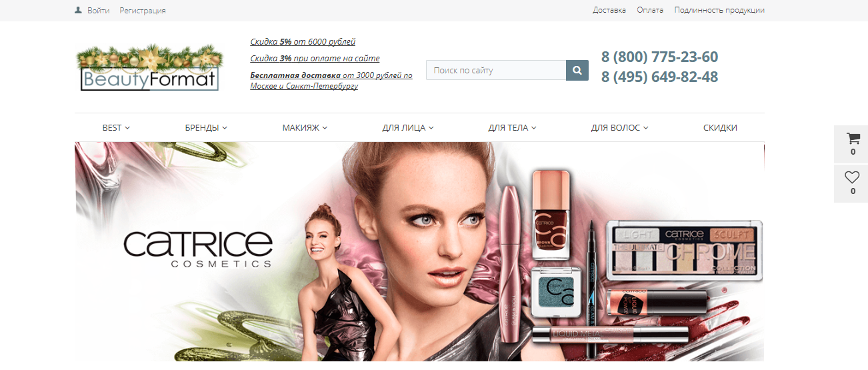Open the Скидка 3% при оплате link
Image resolution: width=868 pixels, height=370 pixels.
click(315, 59)
